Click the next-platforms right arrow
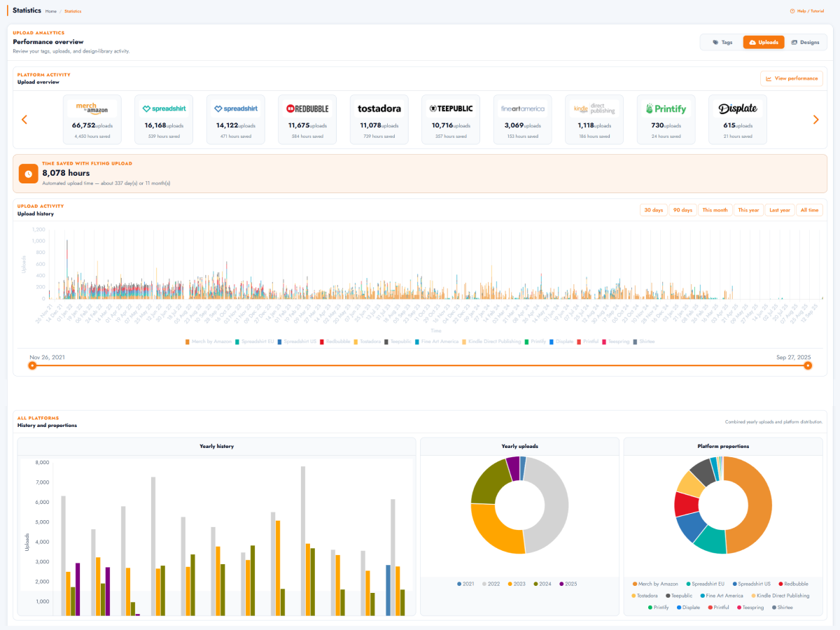This screenshot has height=630, width=840. [x=815, y=120]
